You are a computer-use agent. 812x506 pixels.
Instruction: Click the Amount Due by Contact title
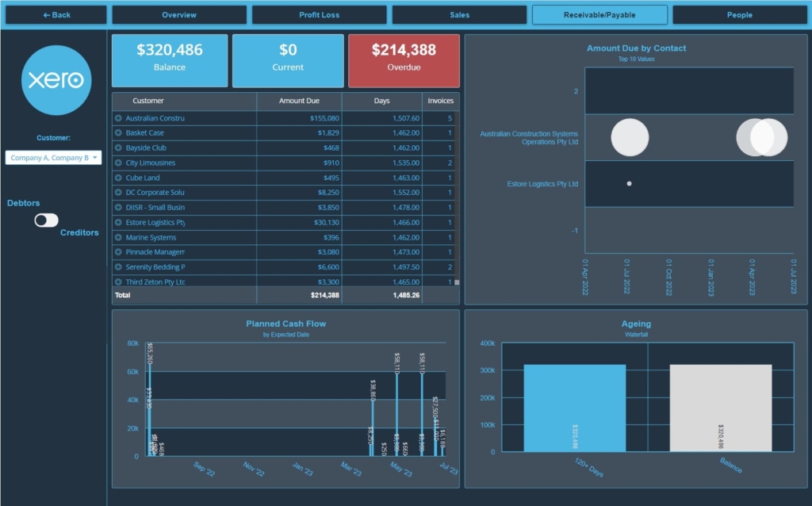tap(636, 48)
